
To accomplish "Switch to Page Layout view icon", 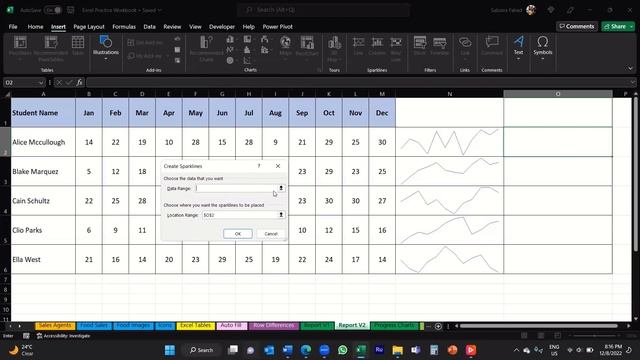I will [x=541, y=336].
